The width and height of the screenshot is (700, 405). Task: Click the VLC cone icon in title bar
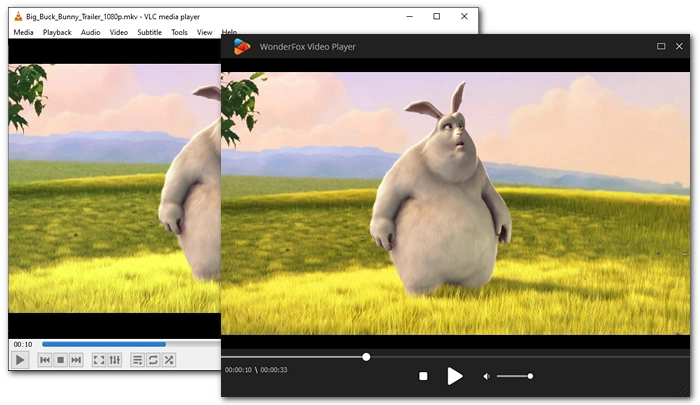click(18, 17)
